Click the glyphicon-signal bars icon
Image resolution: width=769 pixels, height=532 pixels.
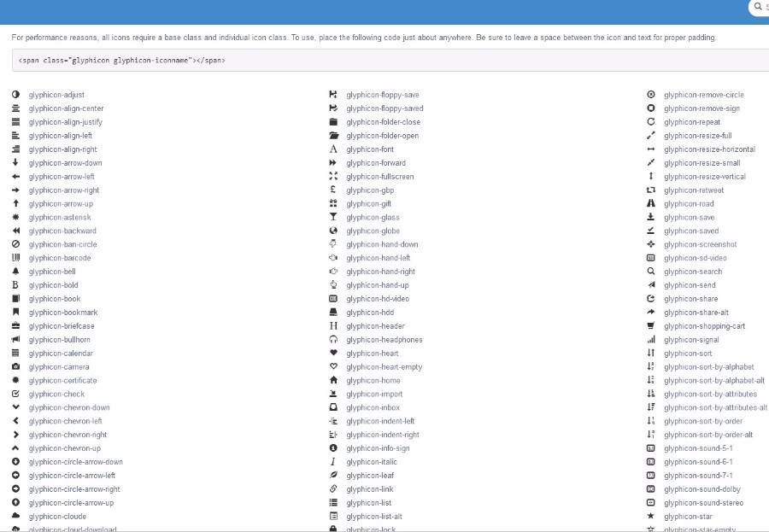click(x=651, y=339)
